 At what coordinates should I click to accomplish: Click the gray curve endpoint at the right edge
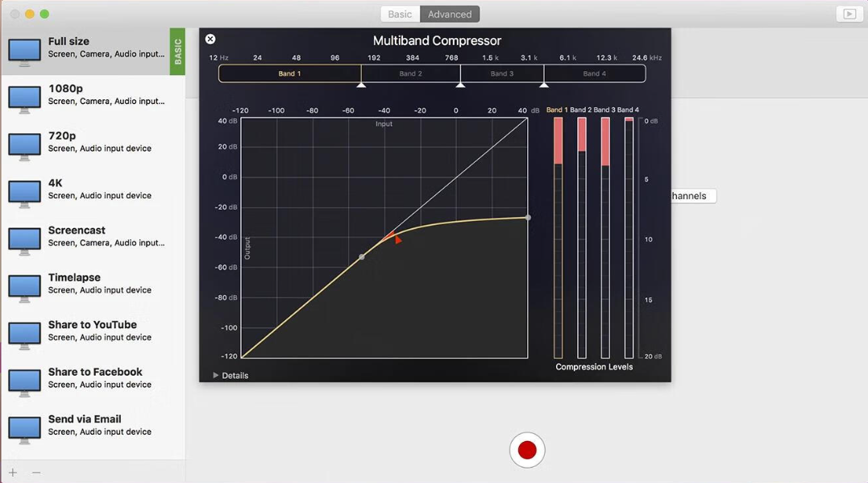[528, 218]
